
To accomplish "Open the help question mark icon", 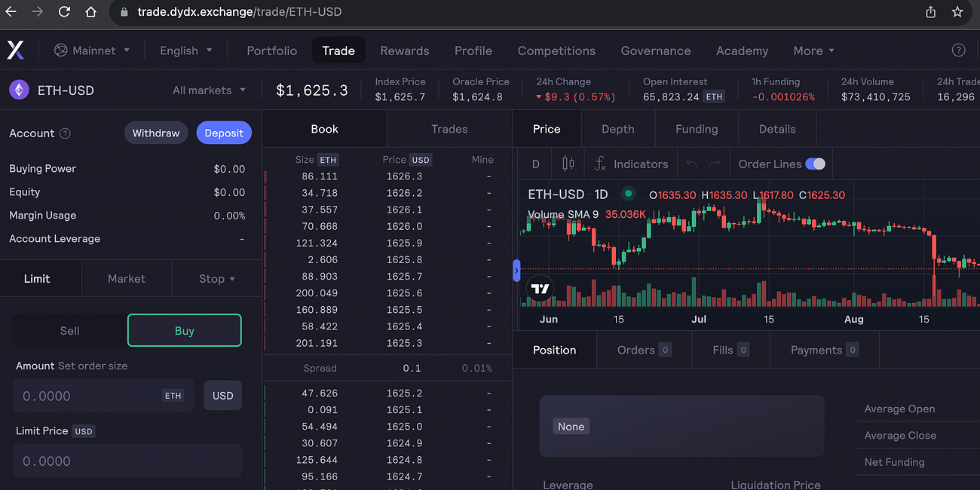I will (x=959, y=51).
